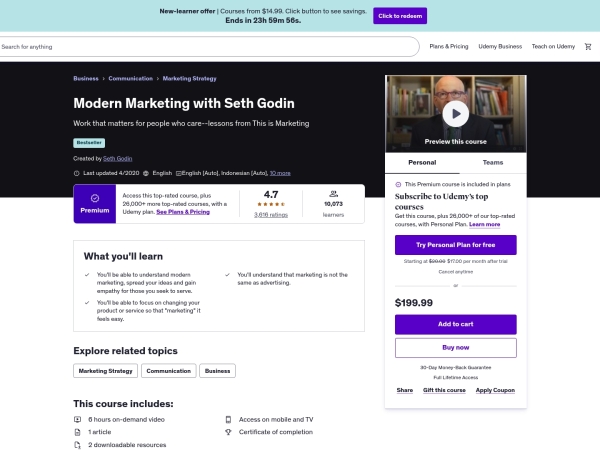Screen dimensions: 600x450
Task: Select the Personal tab
Action: pyautogui.click(x=423, y=161)
